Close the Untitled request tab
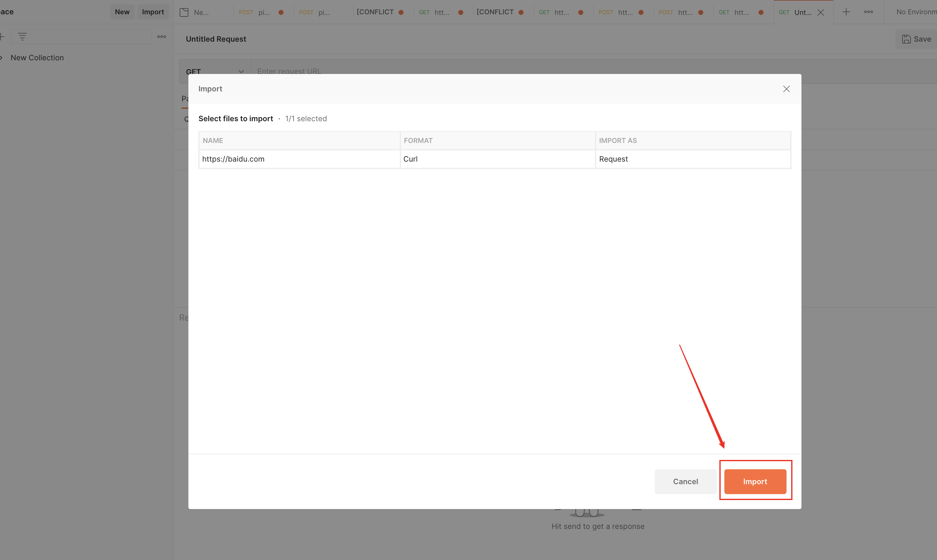 (x=821, y=12)
